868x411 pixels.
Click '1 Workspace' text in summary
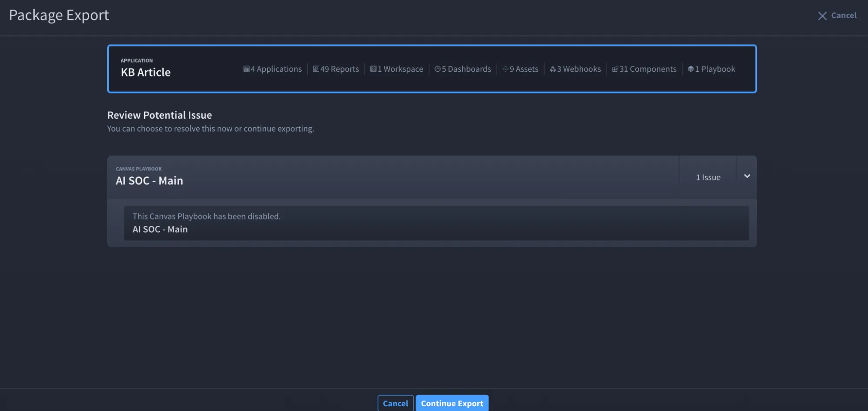point(400,69)
